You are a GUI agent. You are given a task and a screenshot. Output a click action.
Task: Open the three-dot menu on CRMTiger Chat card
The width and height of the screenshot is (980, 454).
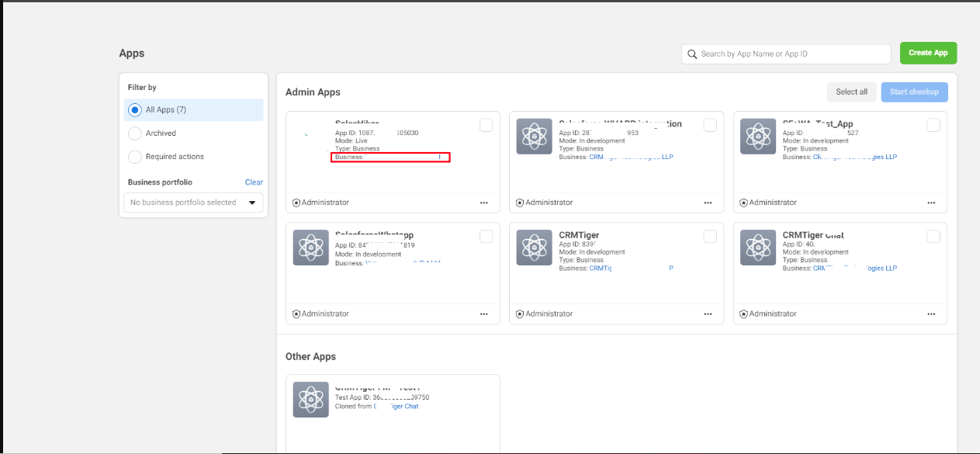point(931,314)
